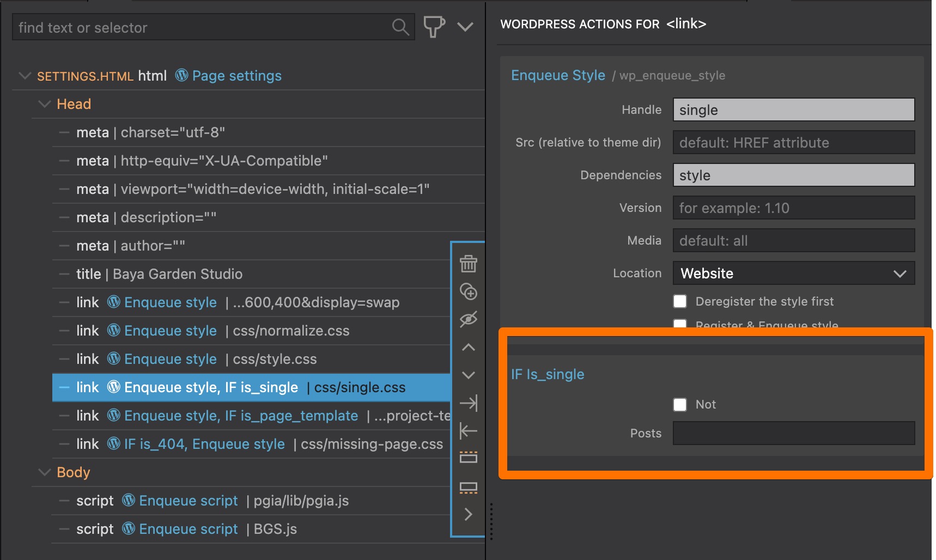Viewport: 936px width, 560px height.
Task: Select the meta viewport row
Action: 268,189
